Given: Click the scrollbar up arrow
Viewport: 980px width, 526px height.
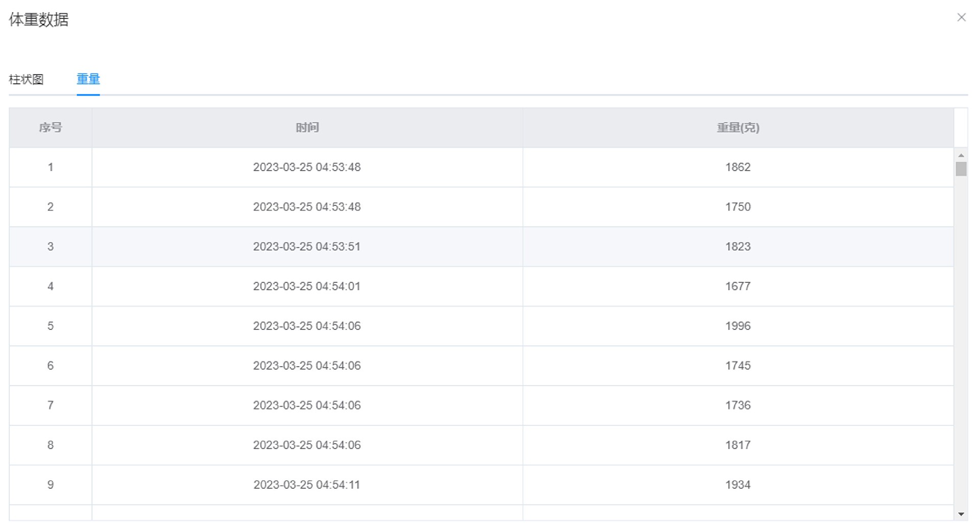Looking at the screenshot, I should (x=961, y=155).
